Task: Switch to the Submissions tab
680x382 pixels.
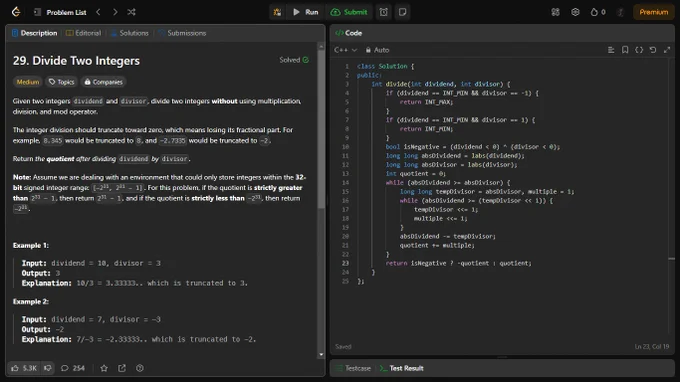Action: click(182, 33)
